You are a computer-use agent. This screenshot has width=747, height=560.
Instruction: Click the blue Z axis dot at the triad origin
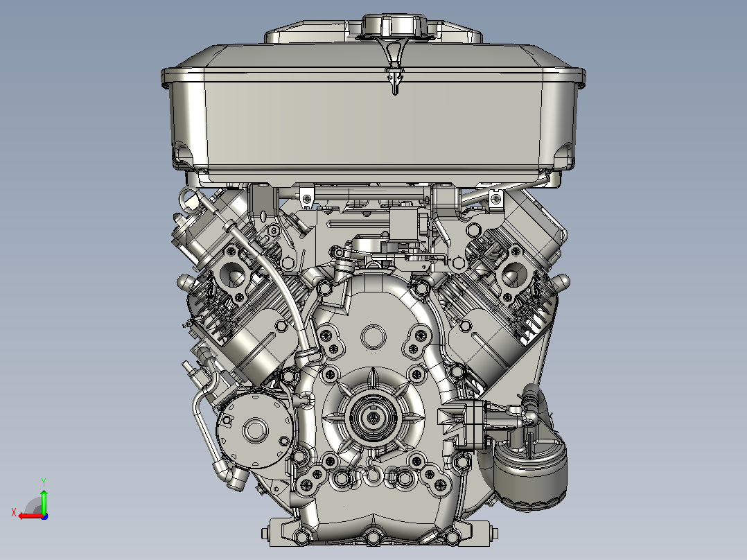click(x=45, y=516)
